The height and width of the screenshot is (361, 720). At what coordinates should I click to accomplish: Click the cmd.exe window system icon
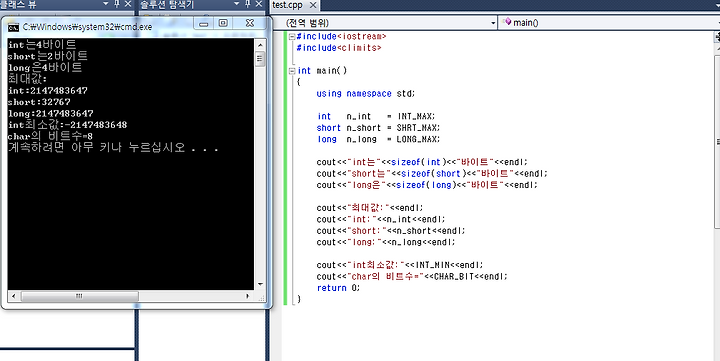tap(13, 27)
